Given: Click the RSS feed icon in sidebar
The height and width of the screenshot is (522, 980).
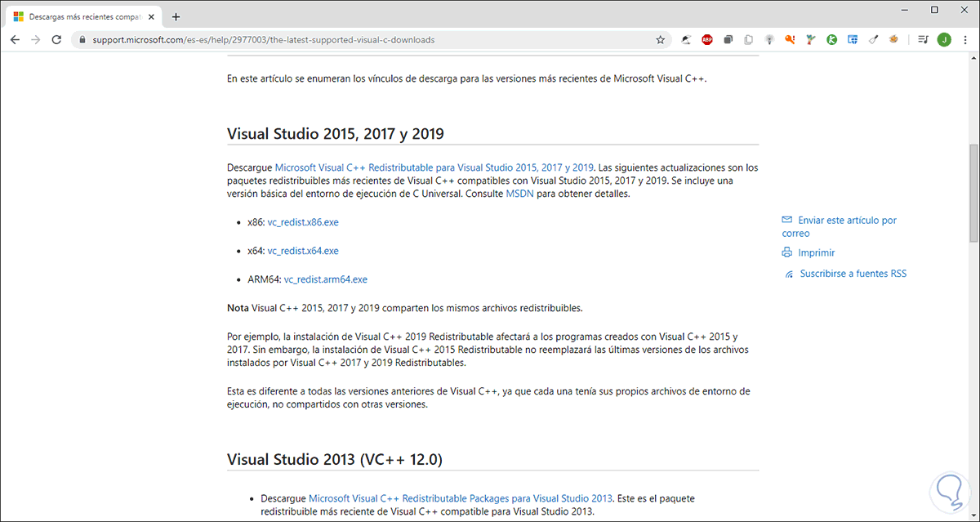Looking at the screenshot, I should (789, 274).
